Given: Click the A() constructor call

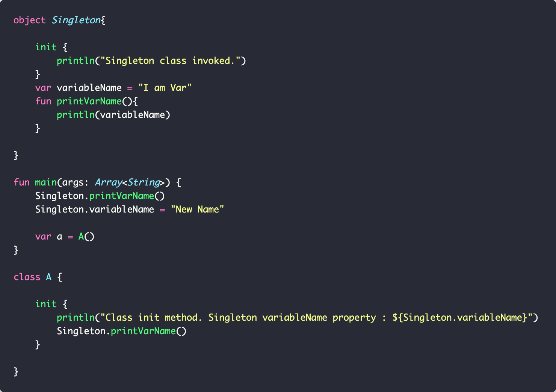Looking at the screenshot, I should (86, 237).
